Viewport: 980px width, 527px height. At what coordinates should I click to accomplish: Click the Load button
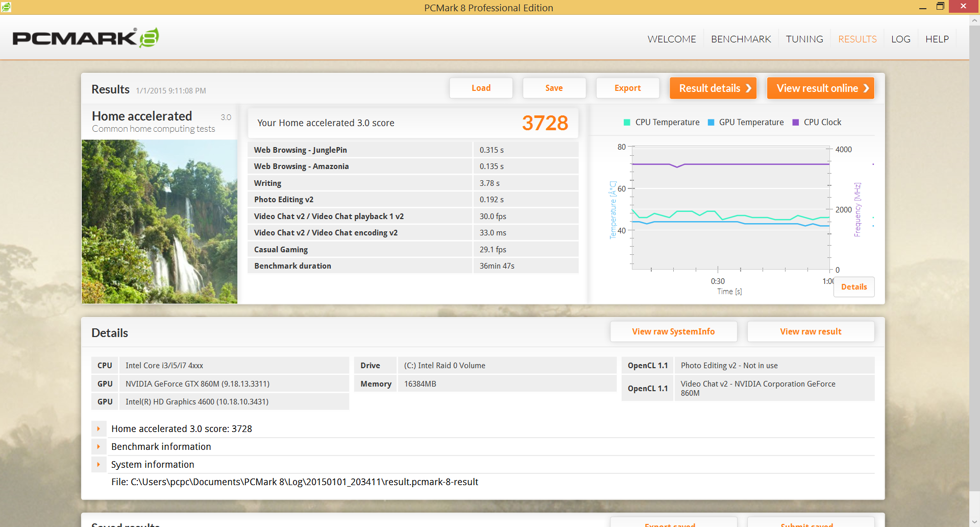(x=481, y=88)
